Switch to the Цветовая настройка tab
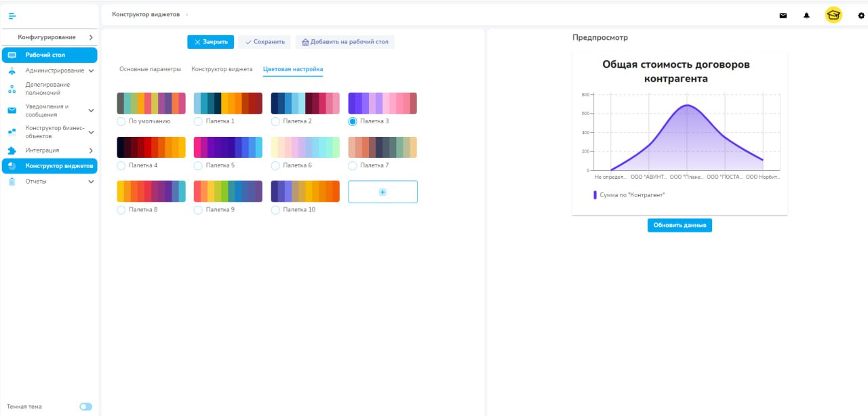The height and width of the screenshot is (416, 868). click(x=293, y=69)
